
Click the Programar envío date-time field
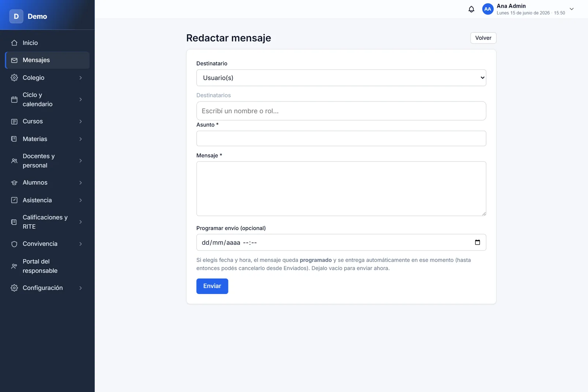(x=341, y=242)
